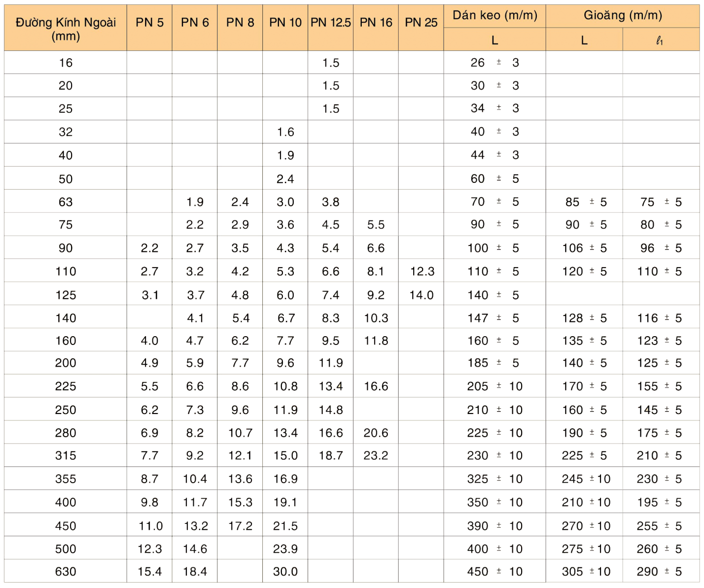Select diameter 630 in the first column
Viewport: 704px width, 588px height.
click(66, 572)
